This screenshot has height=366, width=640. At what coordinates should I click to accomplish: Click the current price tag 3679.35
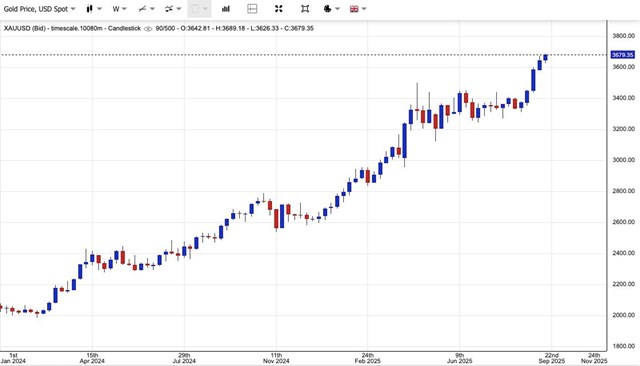pyautogui.click(x=622, y=55)
